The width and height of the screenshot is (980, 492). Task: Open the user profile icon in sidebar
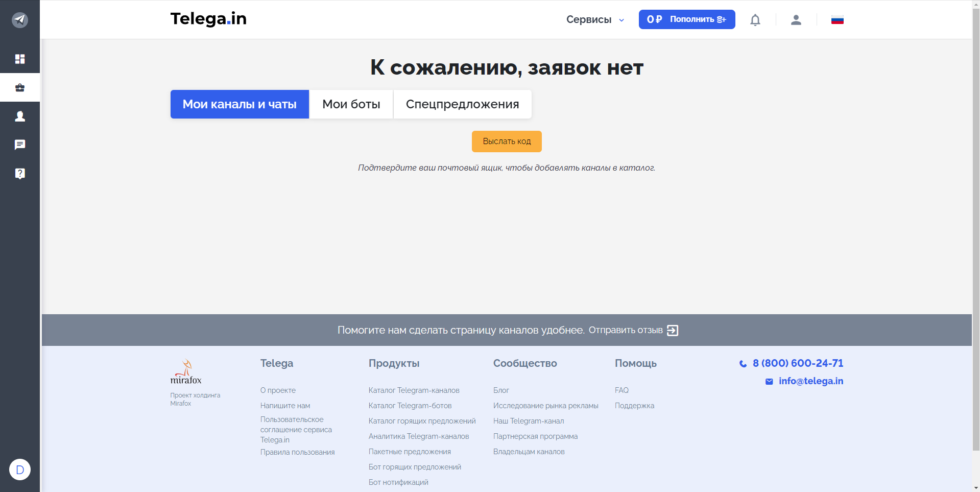click(20, 116)
